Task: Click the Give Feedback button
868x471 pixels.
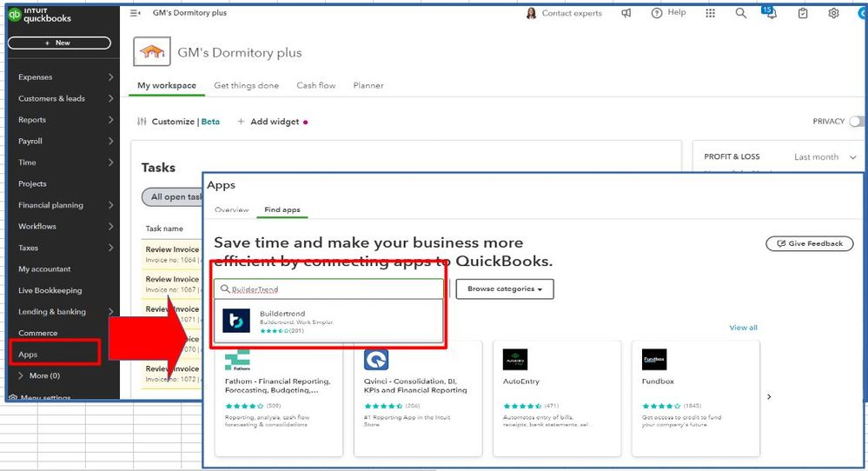Action: pyautogui.click(x=809, y=243)
